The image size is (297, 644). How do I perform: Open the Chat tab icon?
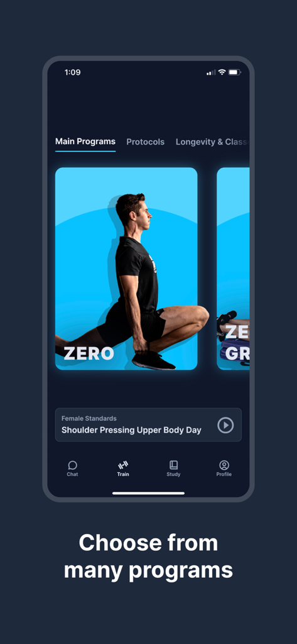point(73,465)
